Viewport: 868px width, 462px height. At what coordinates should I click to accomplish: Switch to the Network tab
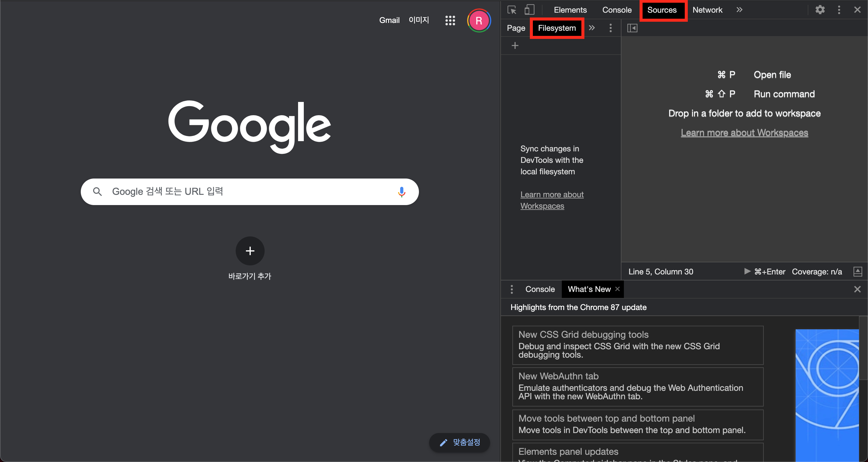(x=707, y=10)
